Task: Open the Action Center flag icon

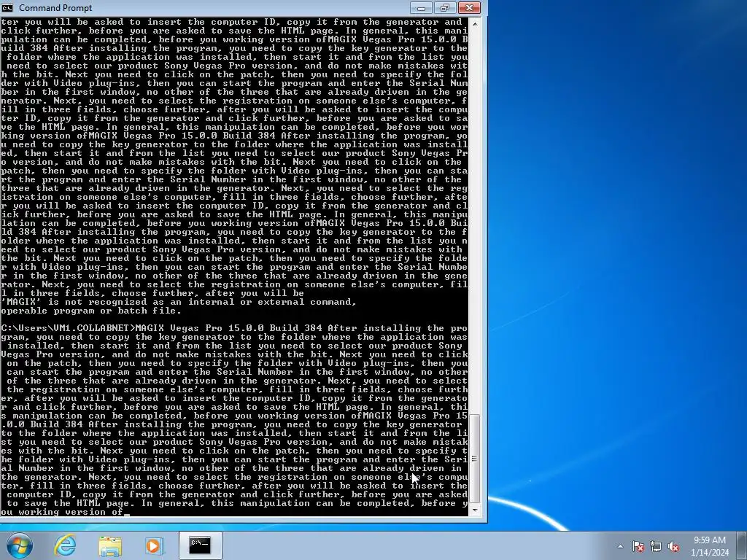Action: click(x=638, y=546)
